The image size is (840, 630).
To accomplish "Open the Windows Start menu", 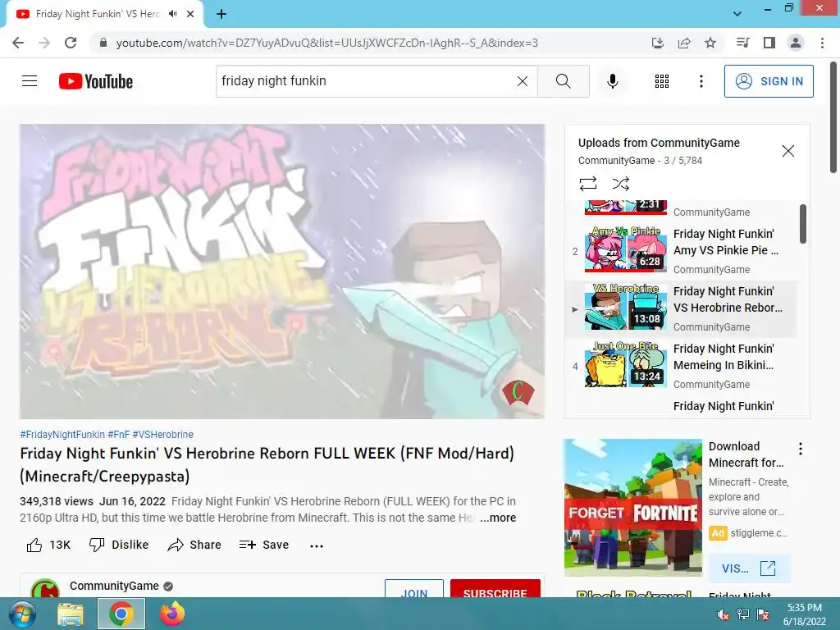I will 21,614.
